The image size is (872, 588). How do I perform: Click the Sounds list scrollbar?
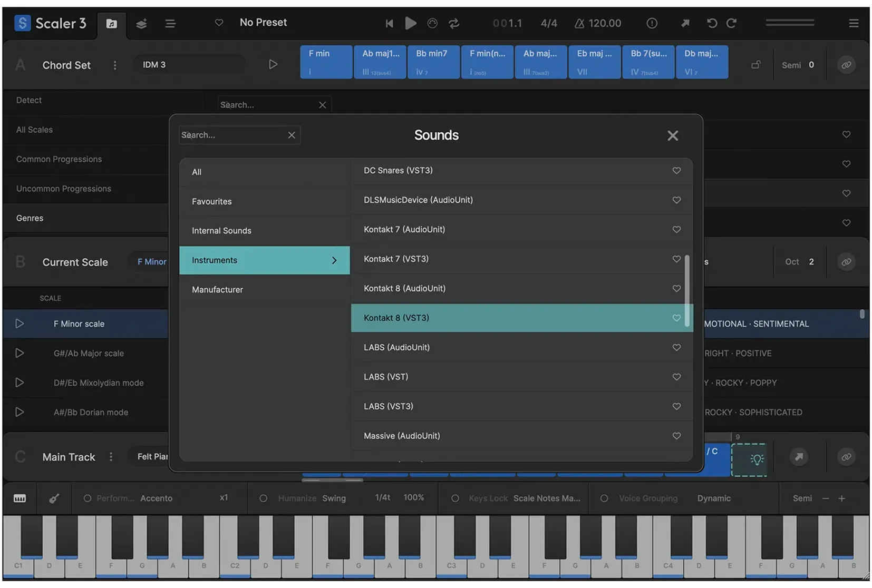click(x=687, y=291)
